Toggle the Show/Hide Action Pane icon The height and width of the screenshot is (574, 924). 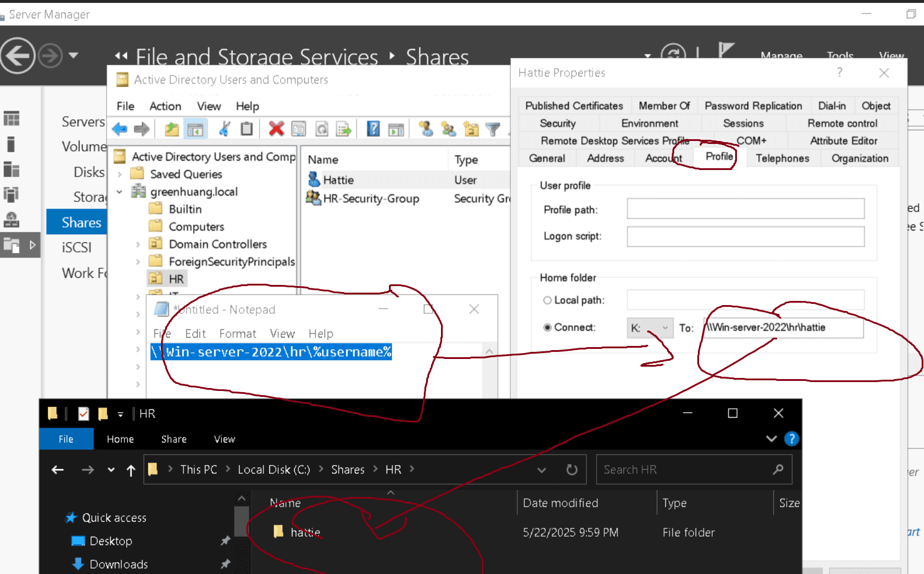click(x=396, y=129)
